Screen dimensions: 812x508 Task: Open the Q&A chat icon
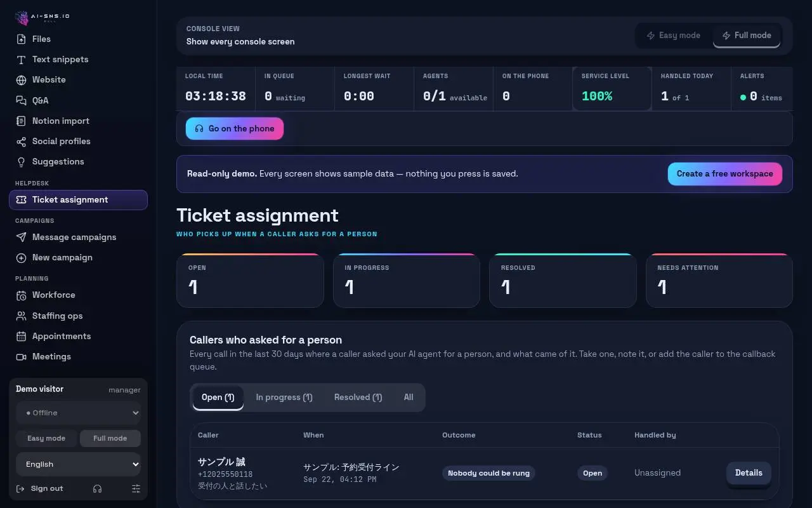[21, 100]
